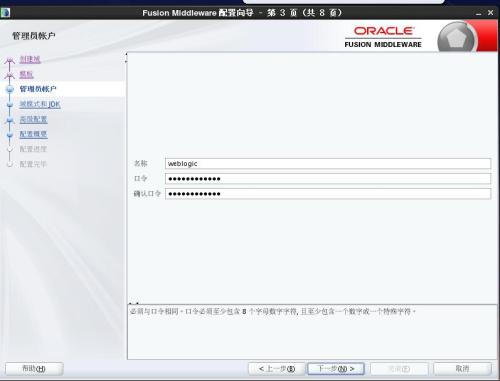Click the grey pentagon emblem in header
The height and width of the screenshot is (381, 500).
point(457,38)
